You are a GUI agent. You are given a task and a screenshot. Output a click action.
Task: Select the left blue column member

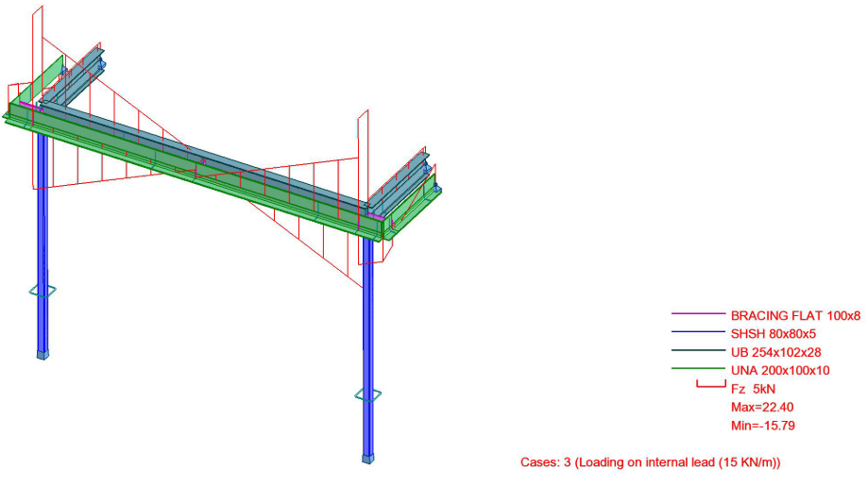pos(43,241)
